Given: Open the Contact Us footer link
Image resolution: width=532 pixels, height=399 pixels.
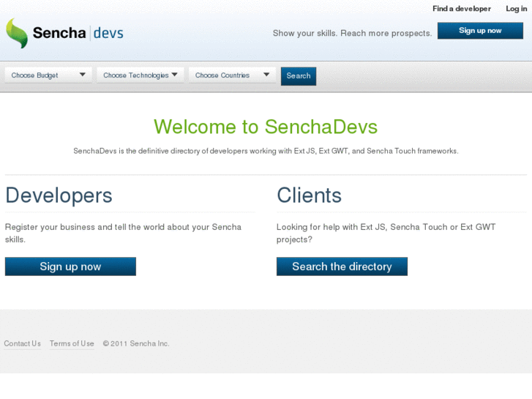Looking at the screenshot, I should [23, 343].
